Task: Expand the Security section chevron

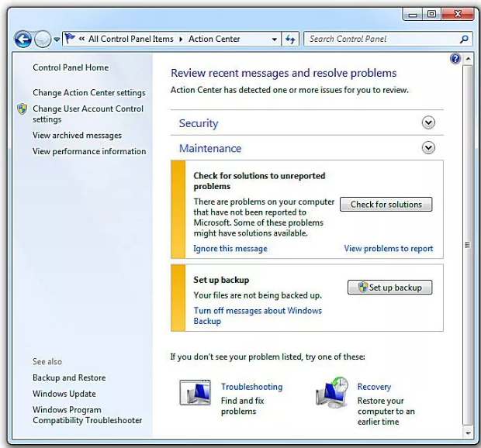Action: (428, 122)
